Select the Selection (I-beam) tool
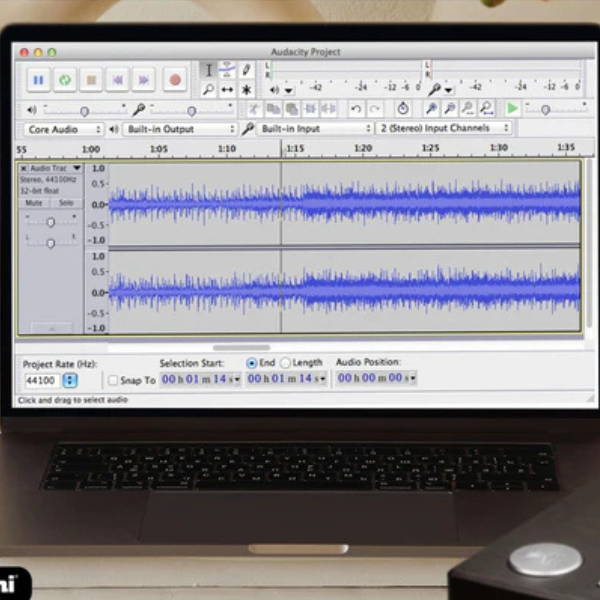Screen dimensions: 600x600 click(209, 70)
